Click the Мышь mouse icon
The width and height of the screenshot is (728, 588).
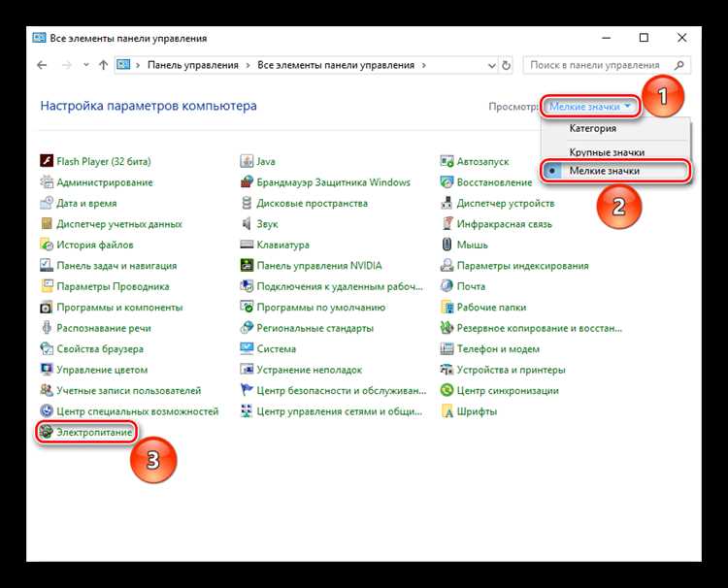coord(447,245)
